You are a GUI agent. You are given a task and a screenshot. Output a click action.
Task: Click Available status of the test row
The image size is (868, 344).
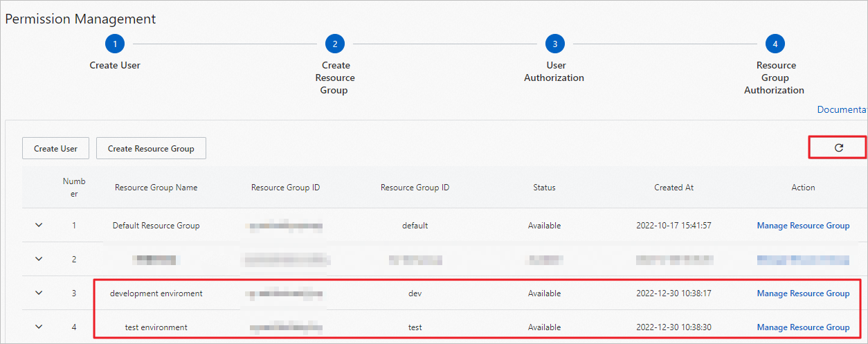[x=544, y=327]
